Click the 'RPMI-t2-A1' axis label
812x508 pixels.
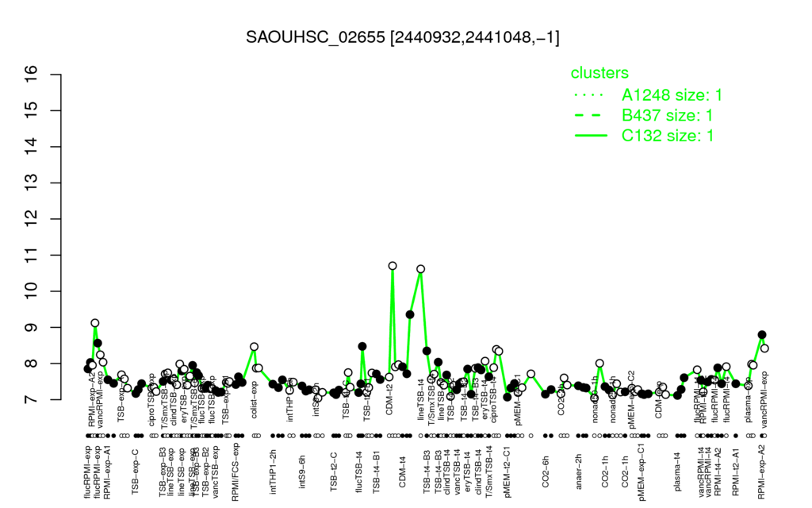[x=736, y=471]
